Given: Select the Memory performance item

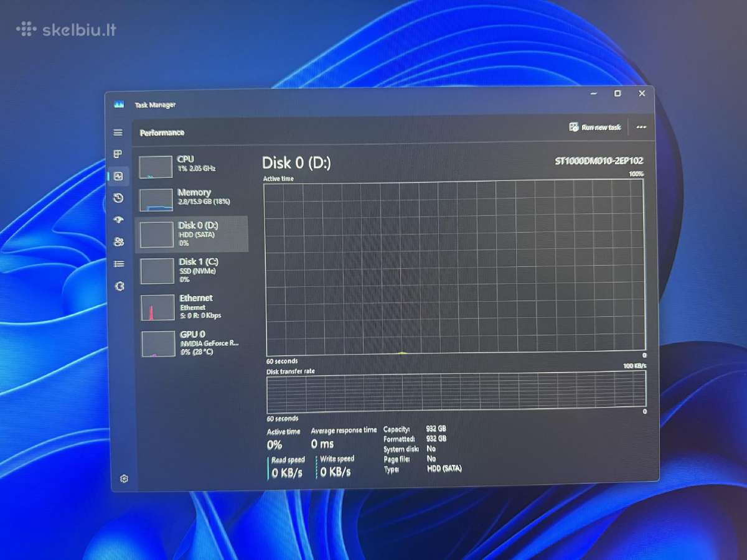Looking at the screenshot, I should click(190, 199).
